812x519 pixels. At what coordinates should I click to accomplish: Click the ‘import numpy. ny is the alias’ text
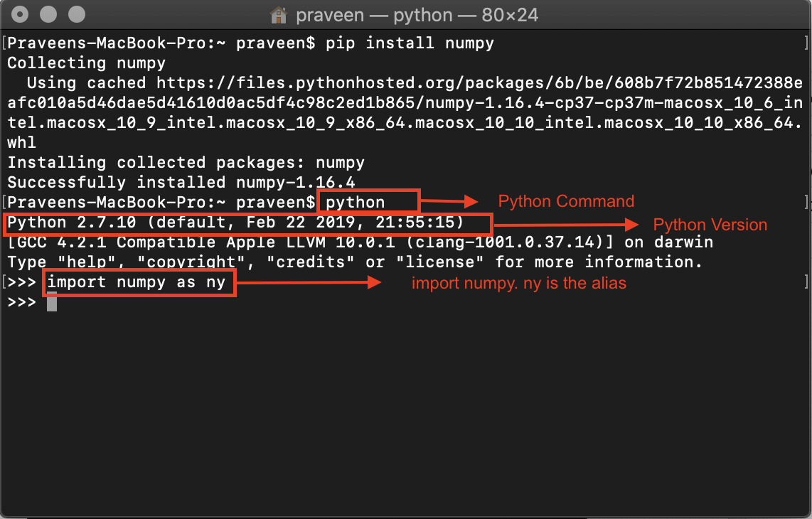point(518,283)
